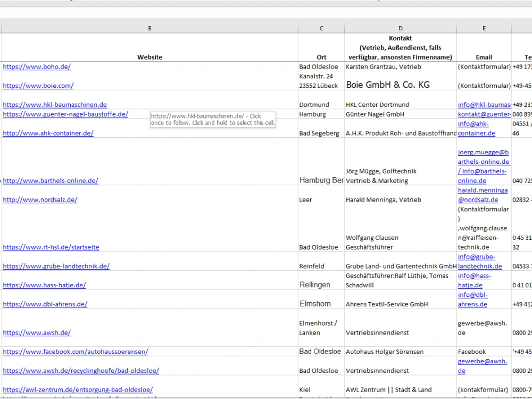Select cell Geschäftsführer Ralf Lüthje
The height and width of the screenshot is (399, 532).
click(401, 280)
